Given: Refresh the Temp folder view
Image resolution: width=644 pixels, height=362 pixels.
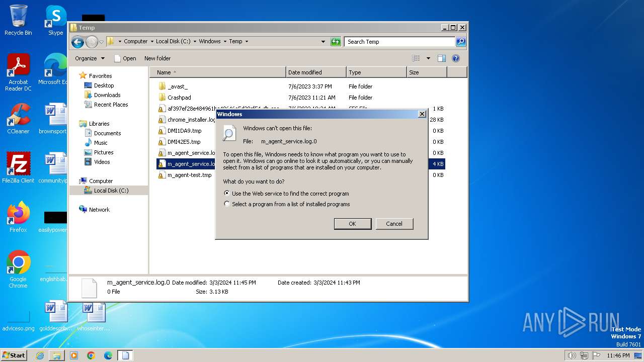Looking at the screenshot, I should [x=336, y=42].
